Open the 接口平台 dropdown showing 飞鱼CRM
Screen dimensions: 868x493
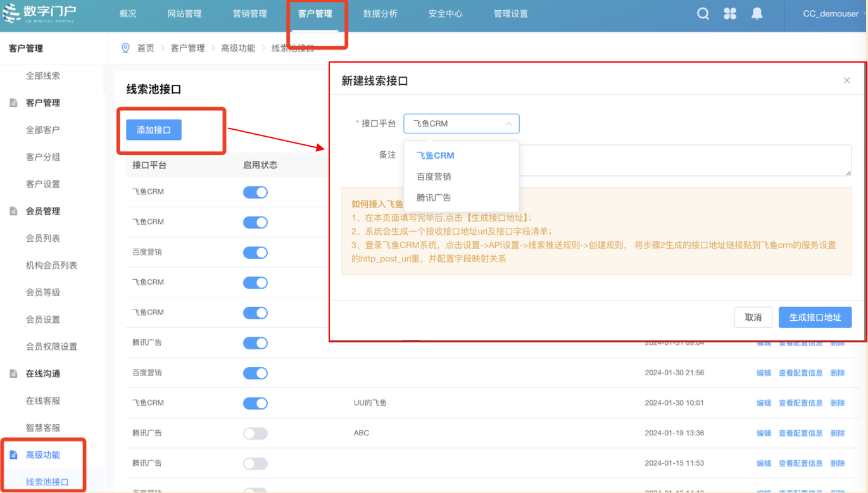[462, 123]
